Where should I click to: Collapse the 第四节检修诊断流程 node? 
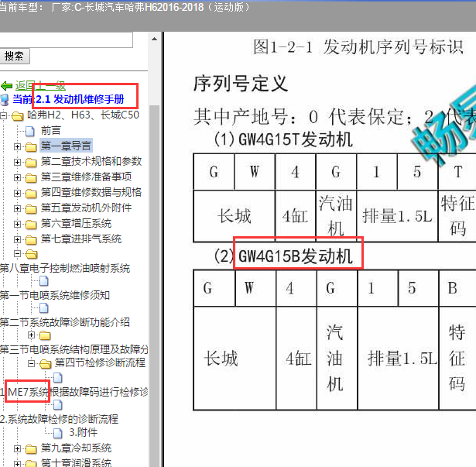[x=31, y=363]
